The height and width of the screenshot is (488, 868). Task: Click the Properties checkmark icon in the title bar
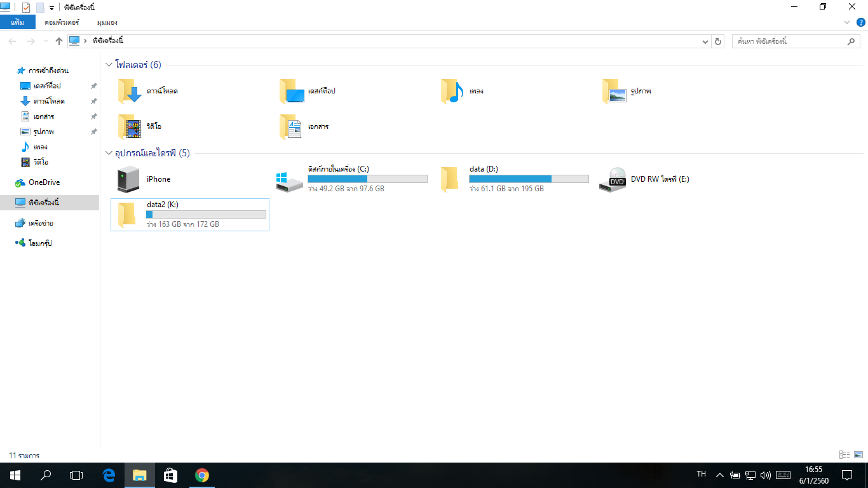pos(26,8)
